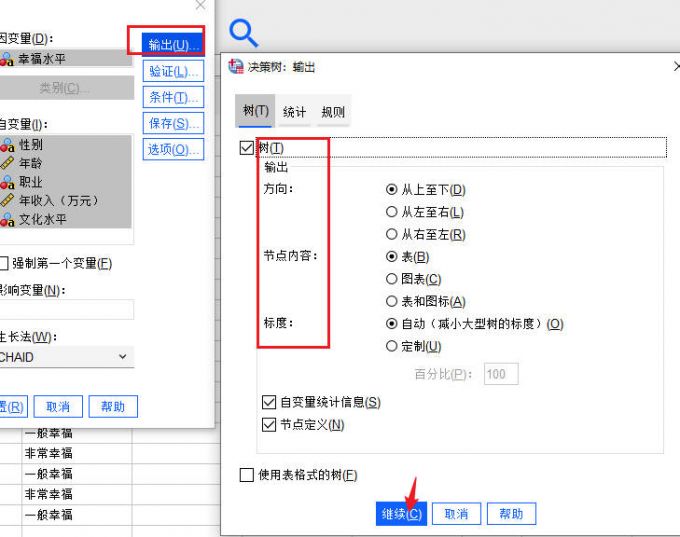Viewport: 680px width, 537px height.
Task: Switch to the 树(T) tab
Action: point(255,111)
